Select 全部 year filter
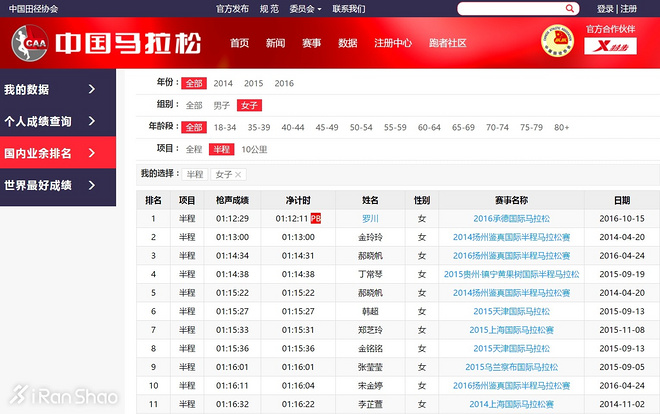Image resolution: width=660 pixels, height=414 pixels. [x=194, y=83]
